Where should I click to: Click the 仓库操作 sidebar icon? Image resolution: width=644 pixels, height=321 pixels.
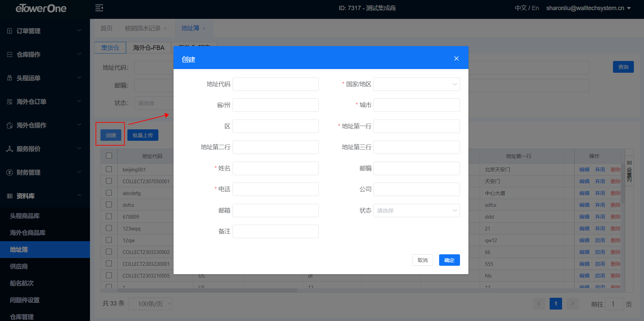click(x=10, y=55)
